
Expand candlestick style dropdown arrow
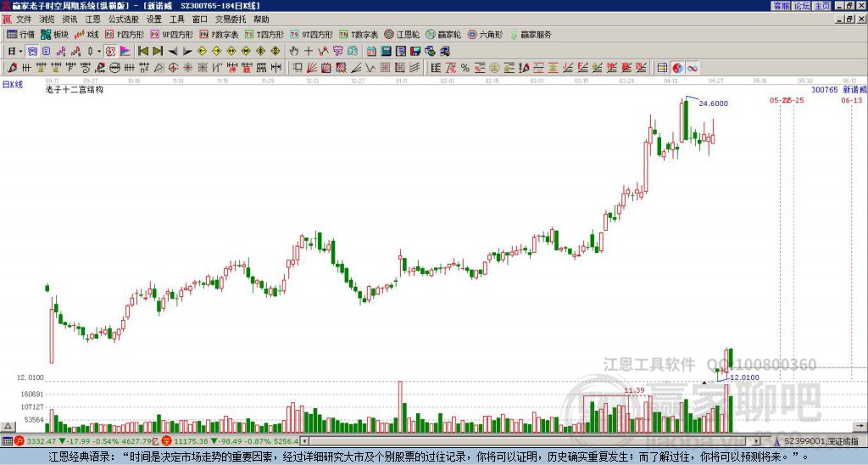pos(99,52)
